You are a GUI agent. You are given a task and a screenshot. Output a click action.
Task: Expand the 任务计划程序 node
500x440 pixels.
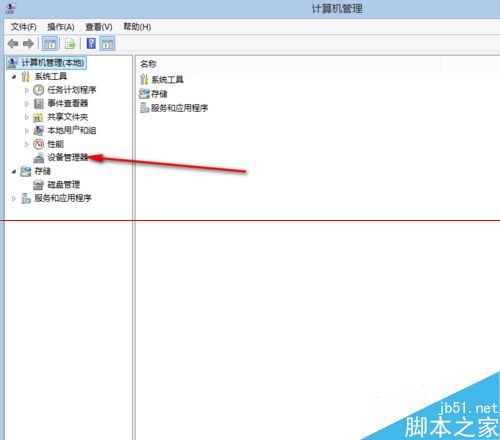pos(27,90)
